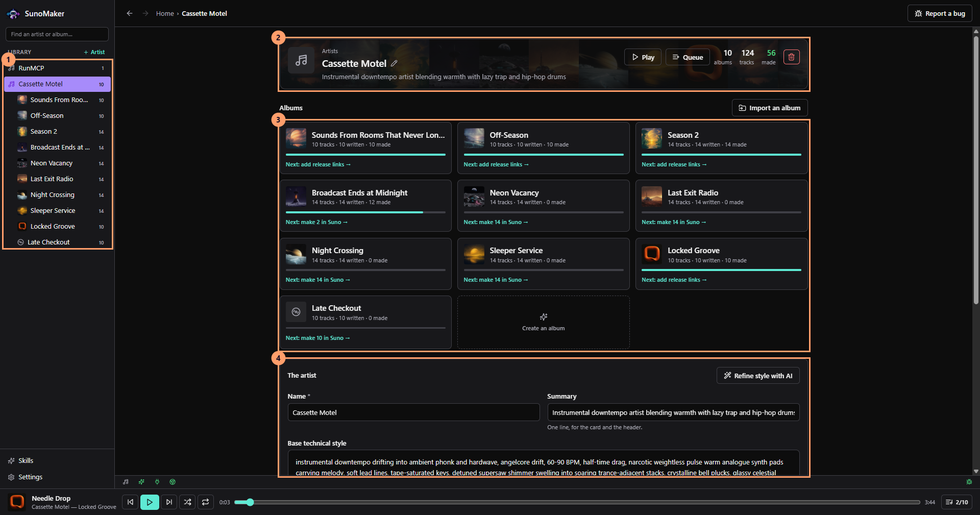Follow 'Next: make 2 in Suno' link
Screen dimensions: 980x515
coord(316,222)
